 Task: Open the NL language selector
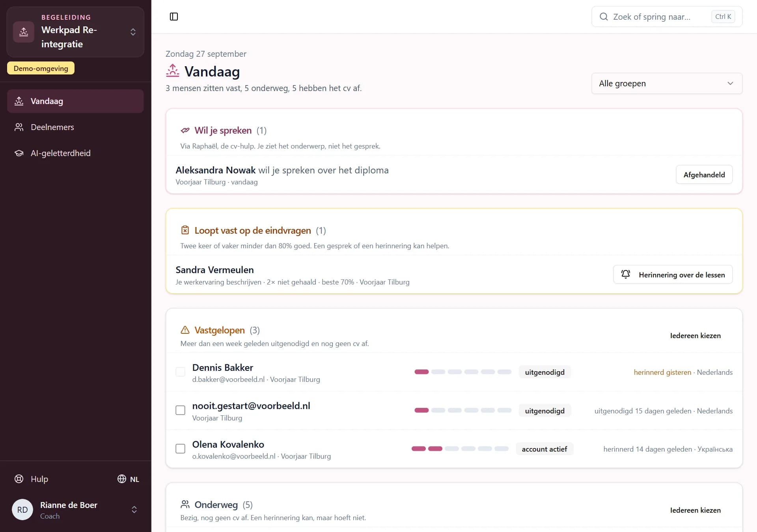pyautogui.click(x=129, y=479)
